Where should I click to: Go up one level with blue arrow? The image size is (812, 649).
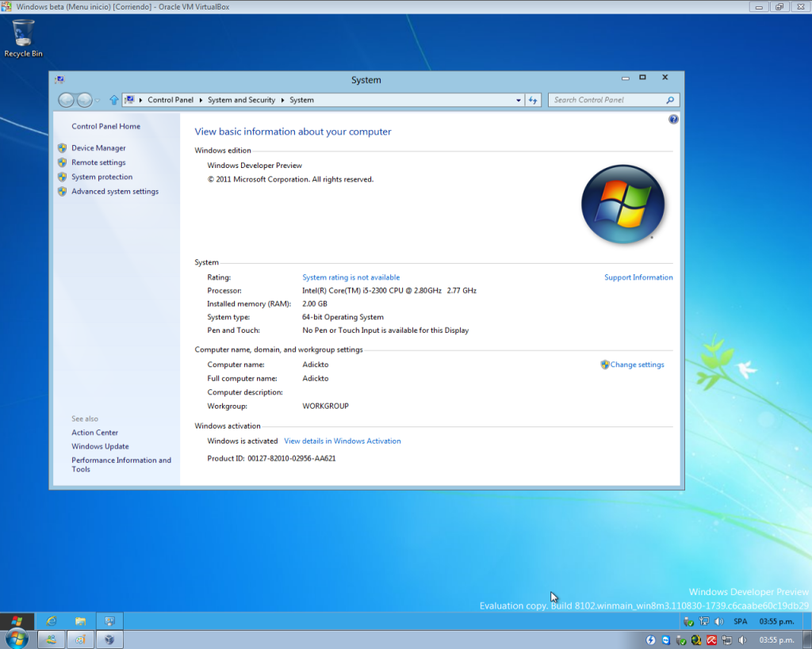(114, 100)
